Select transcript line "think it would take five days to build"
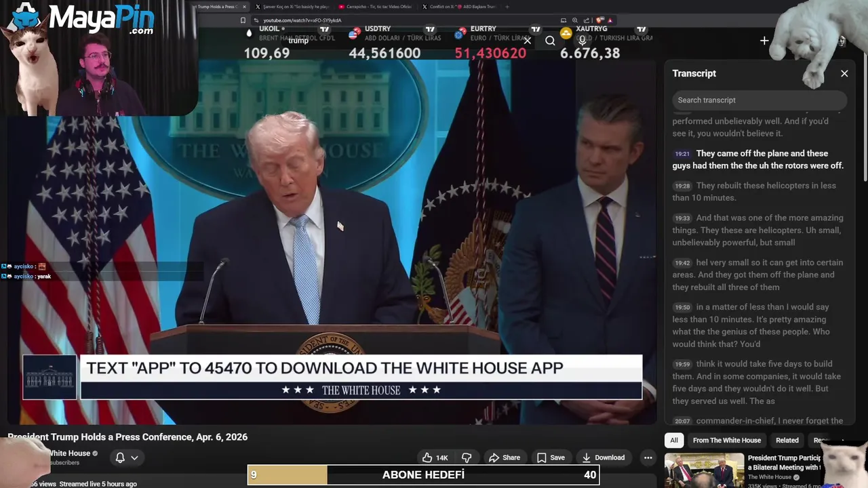 764,364
